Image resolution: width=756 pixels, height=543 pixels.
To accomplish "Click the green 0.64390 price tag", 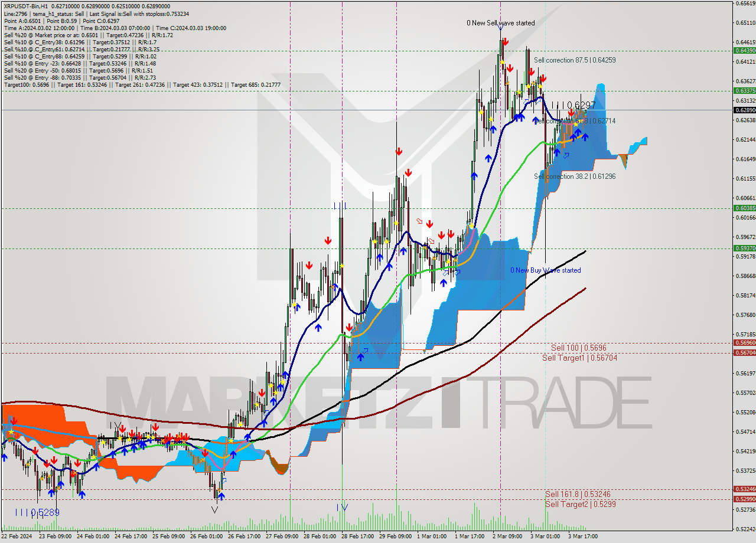I will (744, 51).
